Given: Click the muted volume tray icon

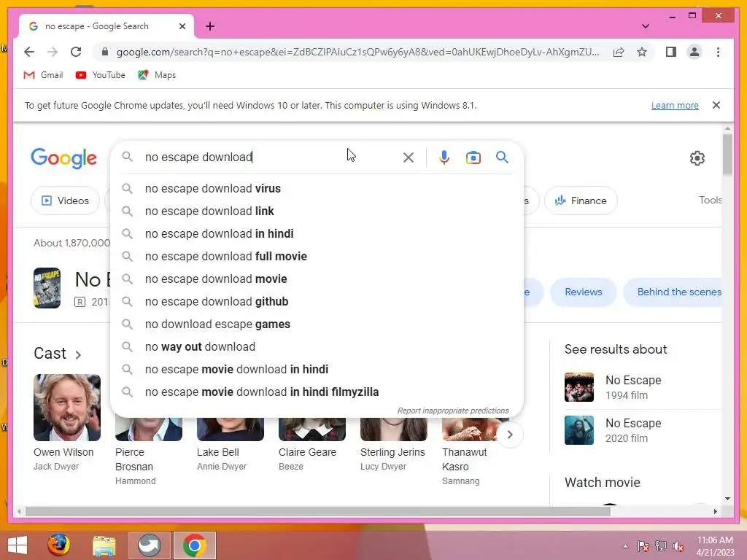Looking at the screenshot, I should click(678, 546).
